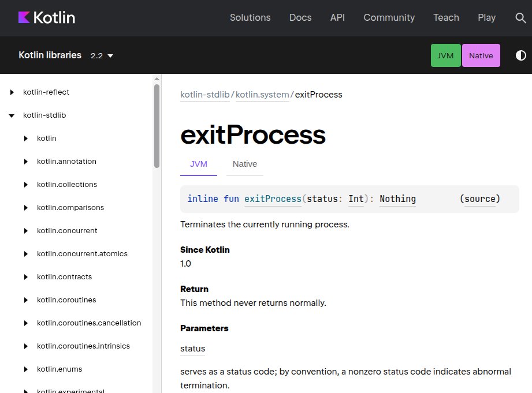Switch to the JVM tab
Screen dimensions: 532x393
(x=199, y=164)
